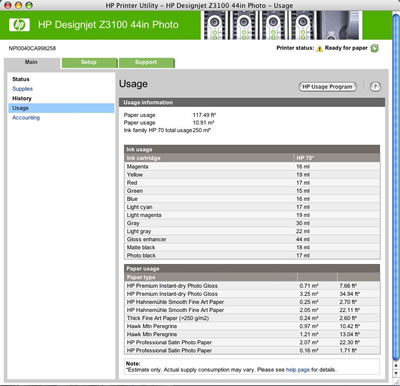400x386 pixels.
Task: Click the Status sidebar heading
Action: point(21,79)
